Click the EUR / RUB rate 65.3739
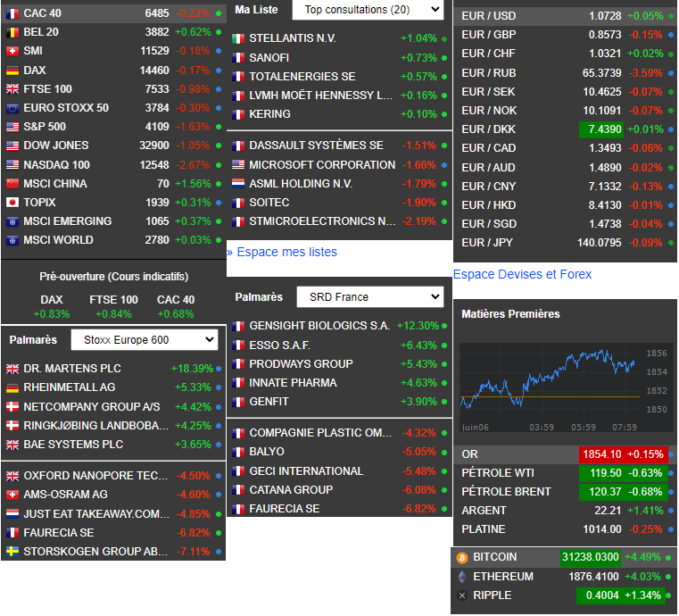Image resolution: width=679 pixels, height=616 pixels. (601, 73)
